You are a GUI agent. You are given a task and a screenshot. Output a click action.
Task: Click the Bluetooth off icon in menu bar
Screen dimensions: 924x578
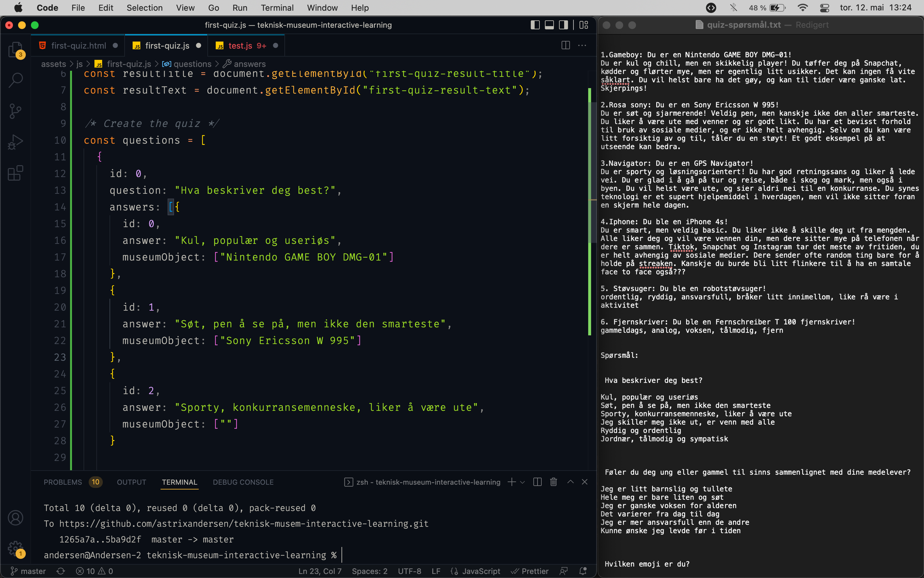[733, 8]
